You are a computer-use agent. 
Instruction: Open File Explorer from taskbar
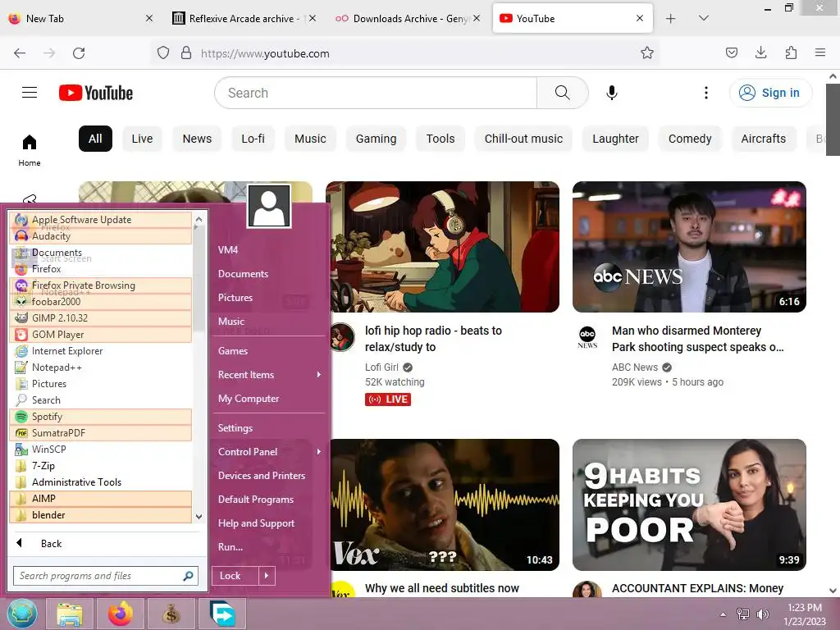click(x=70, y=614)
